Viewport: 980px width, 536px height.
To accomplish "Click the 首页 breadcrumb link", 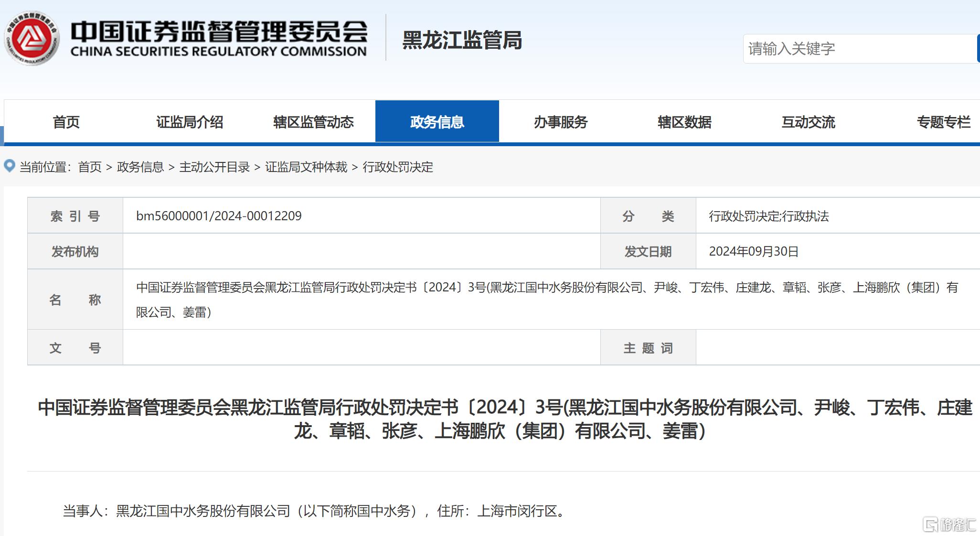I will click(x=90, y=167).
